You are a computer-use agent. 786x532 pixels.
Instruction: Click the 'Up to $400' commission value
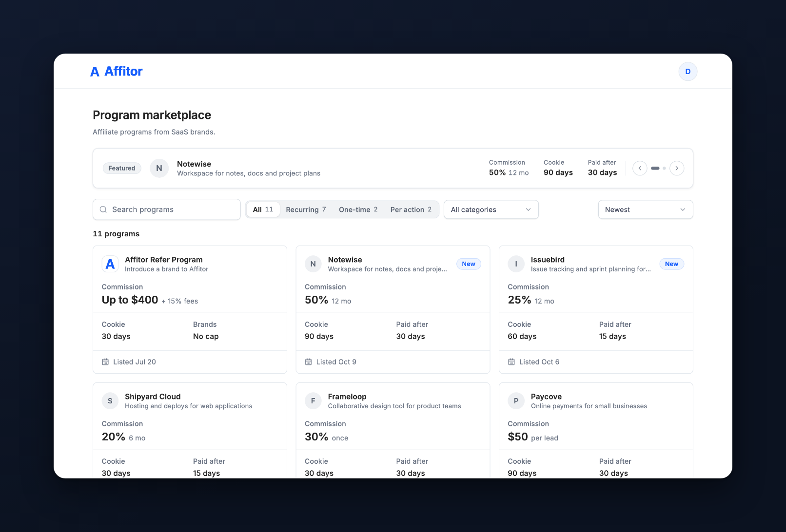coord(130,300)
